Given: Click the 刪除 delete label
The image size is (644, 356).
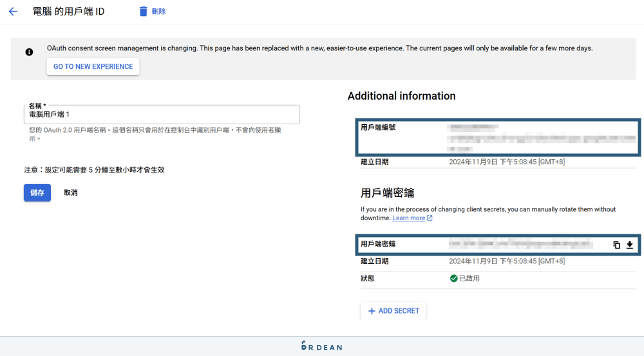Looking at the screenshot, I should (x=158, y=12).
